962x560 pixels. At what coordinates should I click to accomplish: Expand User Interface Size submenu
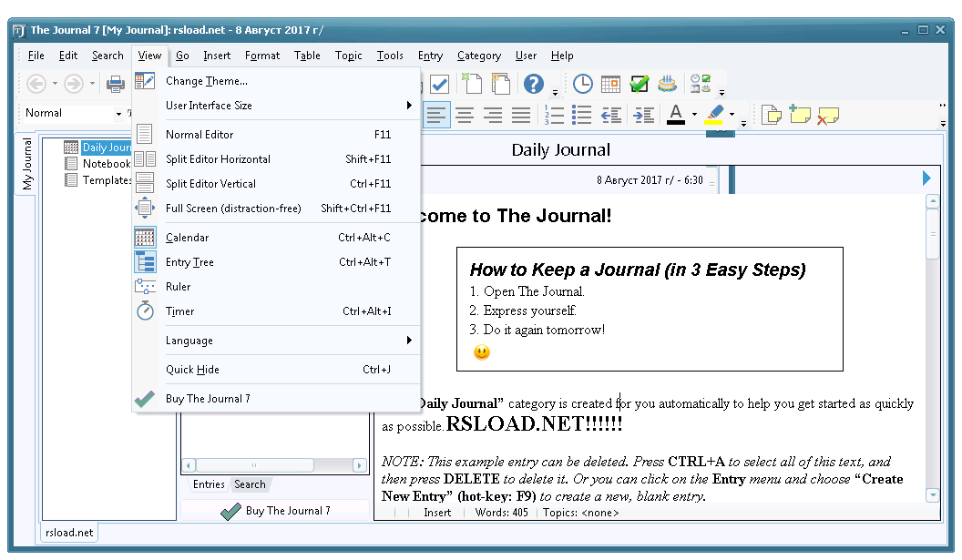[276, 106]
